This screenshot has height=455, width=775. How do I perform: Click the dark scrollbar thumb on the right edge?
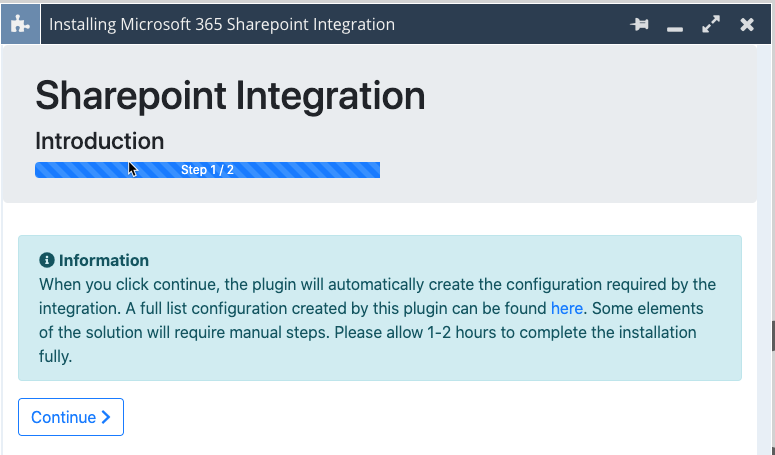[x=773, y=336]
